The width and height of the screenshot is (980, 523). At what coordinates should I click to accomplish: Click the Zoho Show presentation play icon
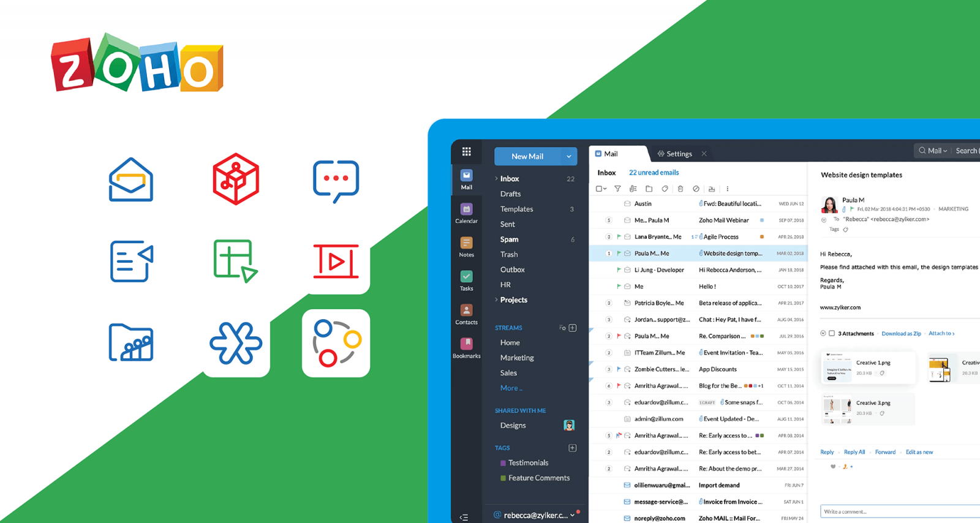(x=336, y=261)
